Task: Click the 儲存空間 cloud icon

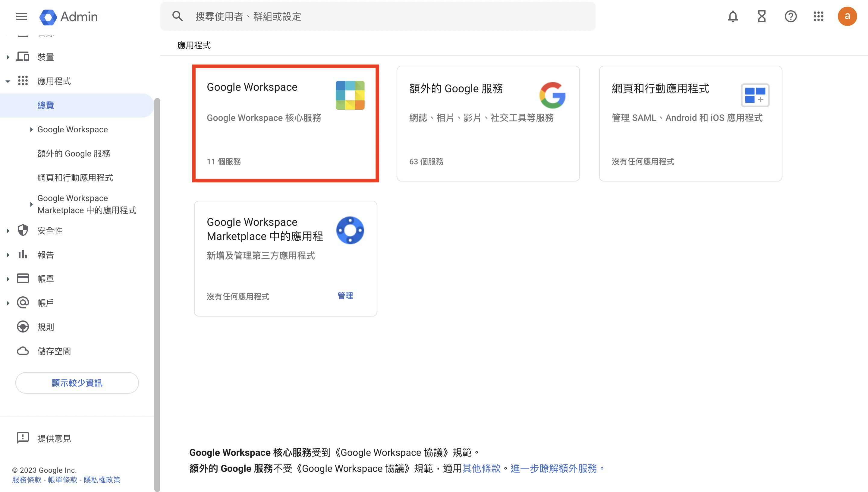Action: point(23,351)
